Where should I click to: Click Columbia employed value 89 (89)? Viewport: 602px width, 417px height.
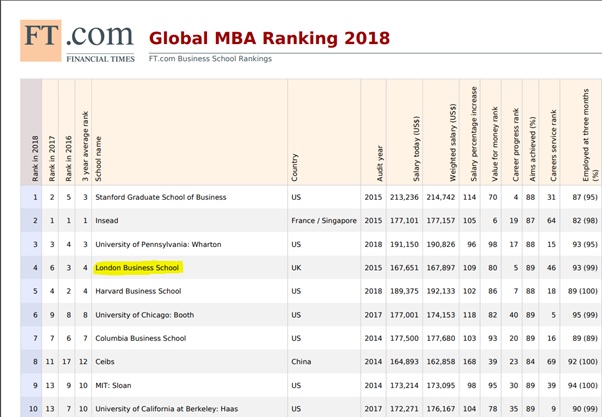[585, 338]
